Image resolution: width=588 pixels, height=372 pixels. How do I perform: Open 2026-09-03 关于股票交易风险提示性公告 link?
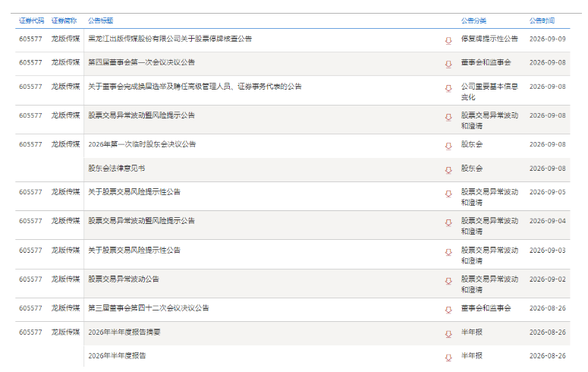click(x=134, y=250)
